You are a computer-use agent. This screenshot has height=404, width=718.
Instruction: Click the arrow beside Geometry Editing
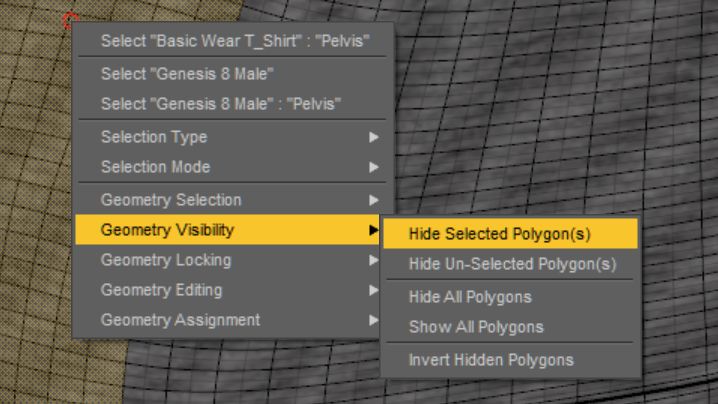pyautogui.click(x=374, y=290)
